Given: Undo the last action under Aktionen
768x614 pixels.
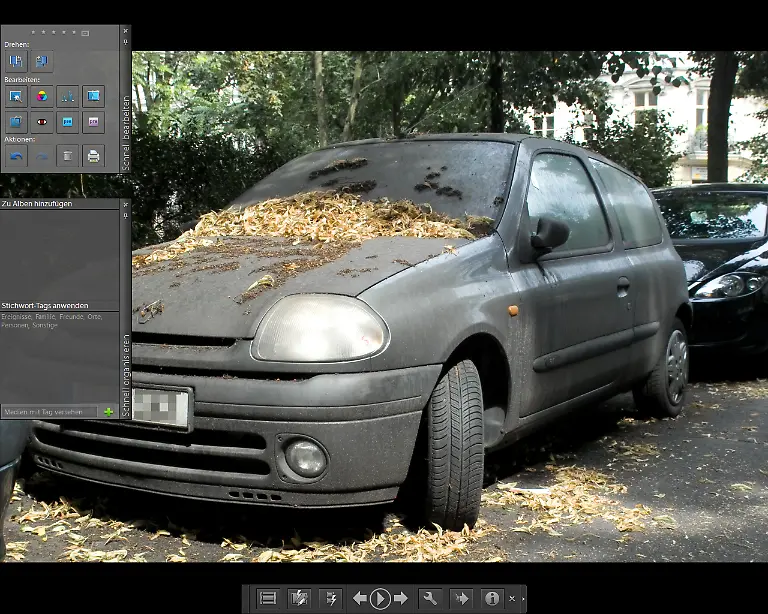Looking at the screenshot, I should click(x=16, y=155).
